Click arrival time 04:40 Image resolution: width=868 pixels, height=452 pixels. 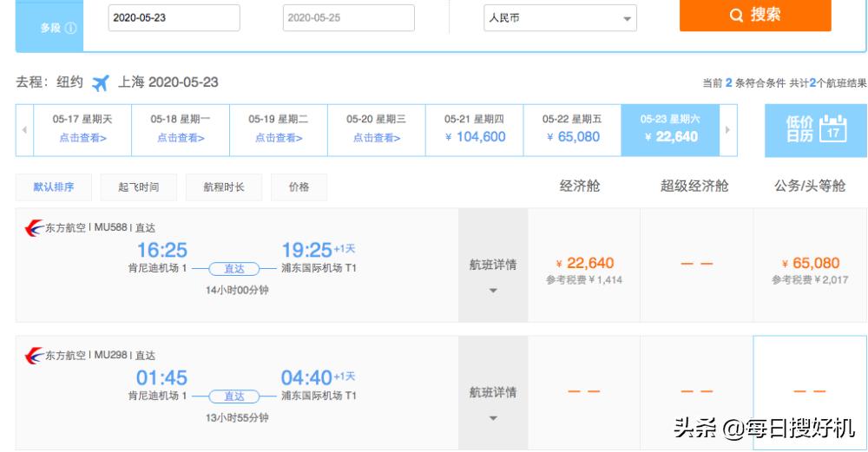[306, 378]
